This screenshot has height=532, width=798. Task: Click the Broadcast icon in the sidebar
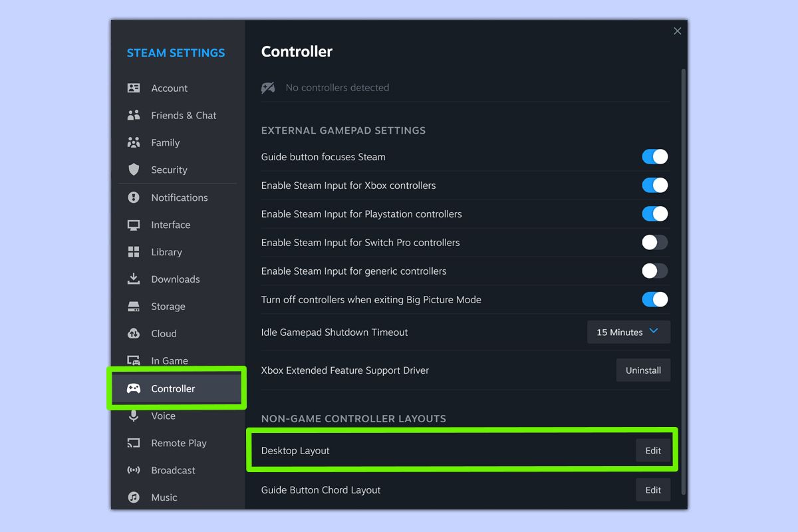133,470
